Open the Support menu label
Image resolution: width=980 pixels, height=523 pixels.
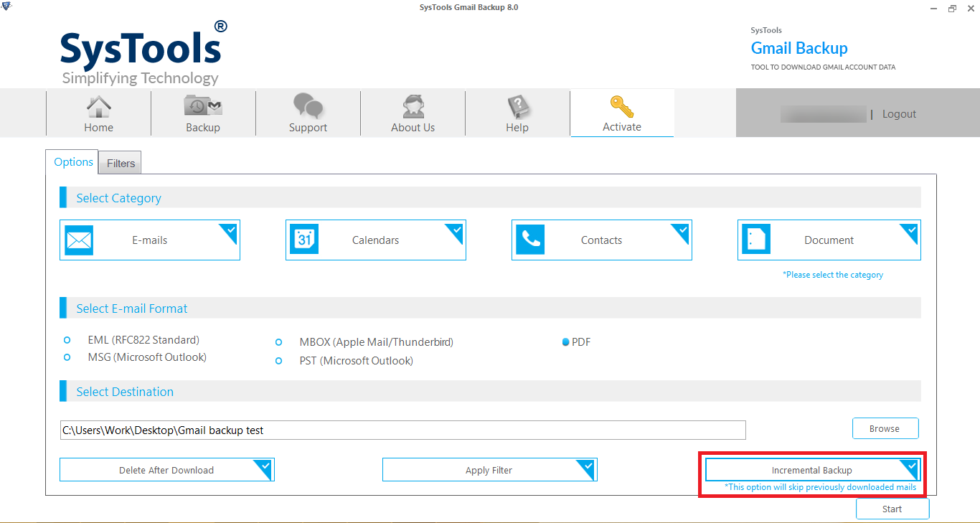pos(308,128)
